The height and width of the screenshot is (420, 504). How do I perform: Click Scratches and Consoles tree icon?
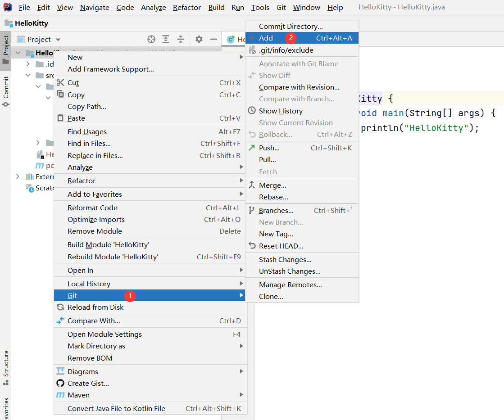coord(30,188)
